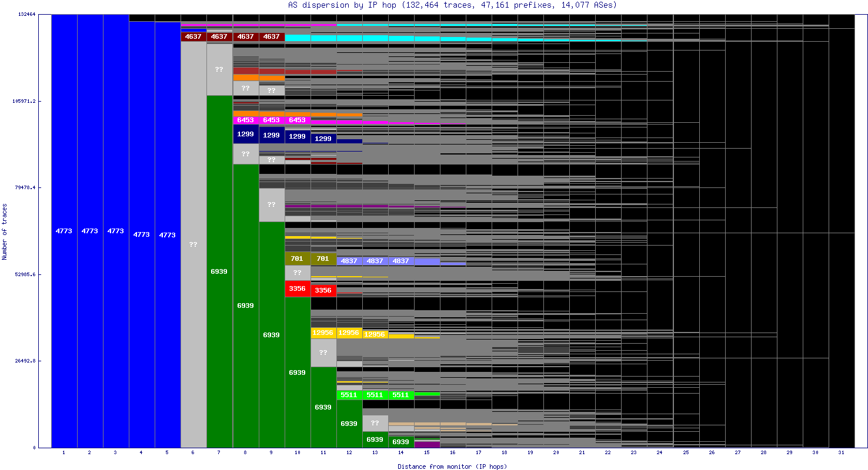Screen dimensions: 868x470
Task: Select the 4773 bar at hop 5
Action: tap(168, 235)
